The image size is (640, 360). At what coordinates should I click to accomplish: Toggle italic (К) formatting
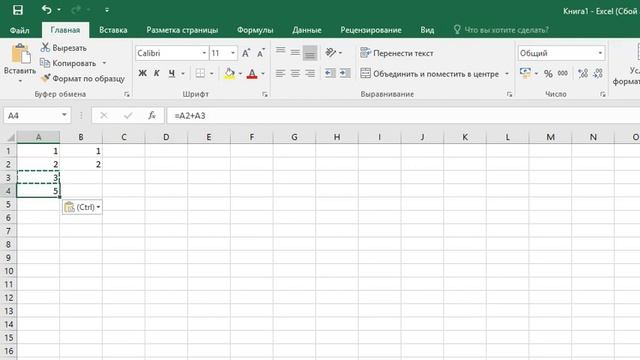pos(157,73)
